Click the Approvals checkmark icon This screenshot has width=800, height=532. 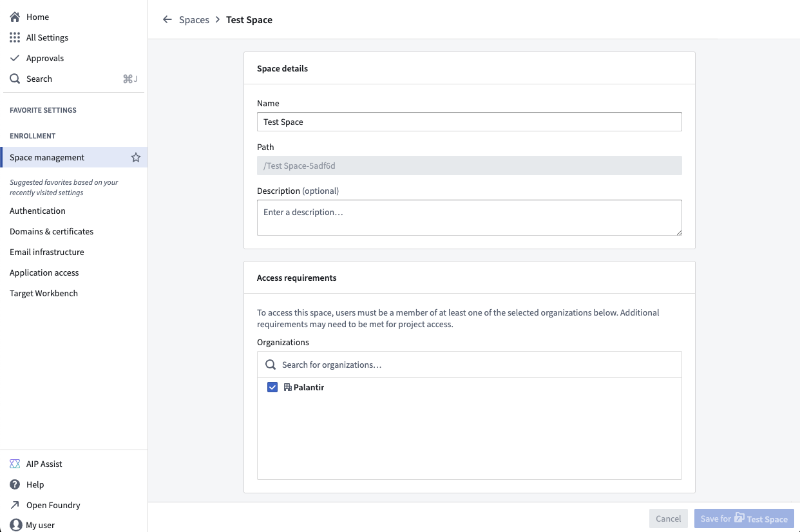15,58
